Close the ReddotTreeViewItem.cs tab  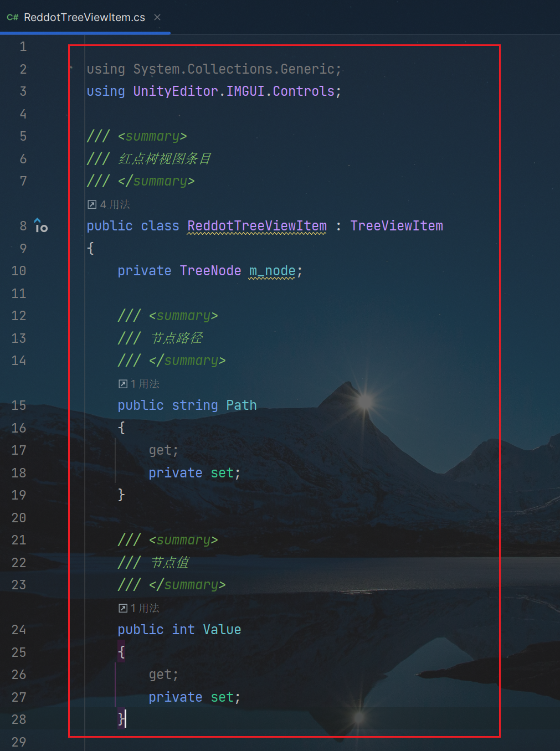click(157, 17)
